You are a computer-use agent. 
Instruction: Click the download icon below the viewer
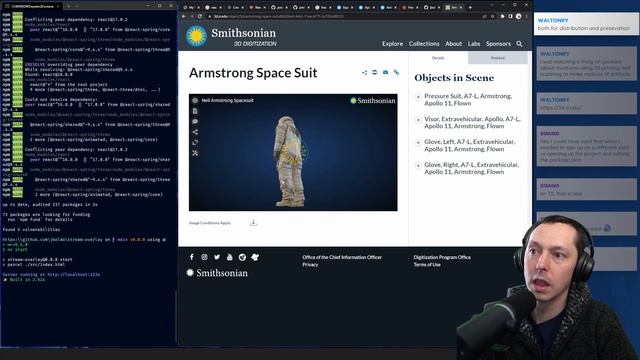pos(253,222)
